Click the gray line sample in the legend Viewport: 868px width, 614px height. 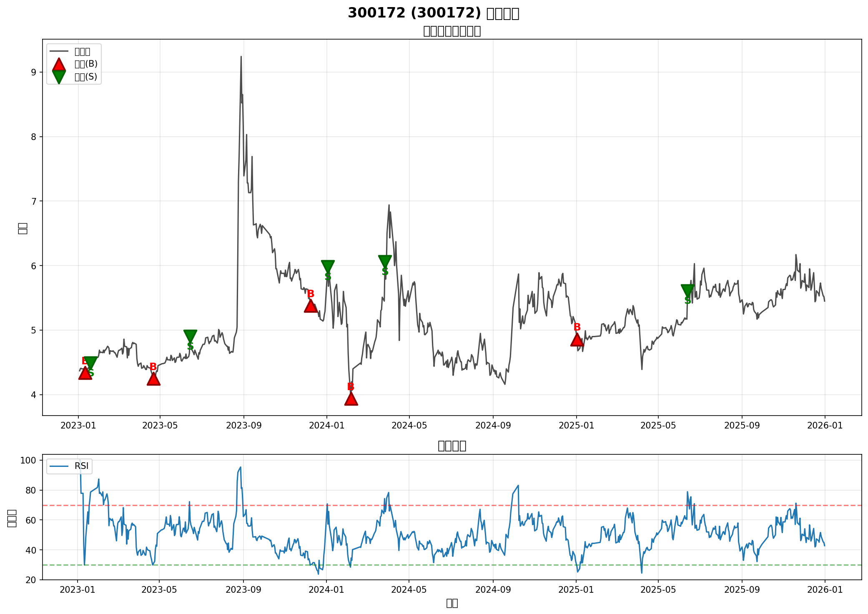pyautogui.click(x=59, y=52)
